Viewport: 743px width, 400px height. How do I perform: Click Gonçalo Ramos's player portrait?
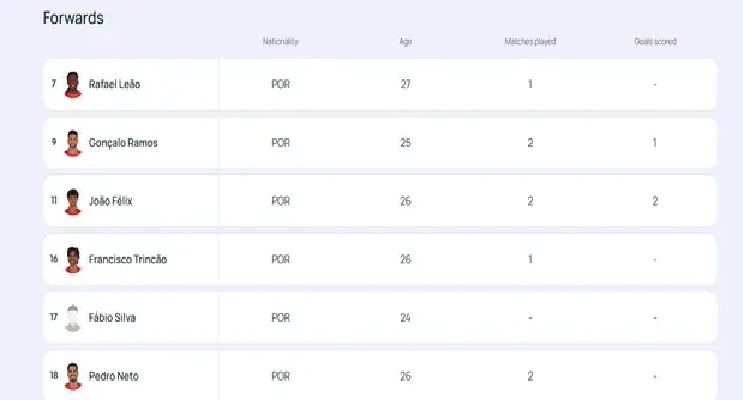pyautogui.click(x=73, y=143)
